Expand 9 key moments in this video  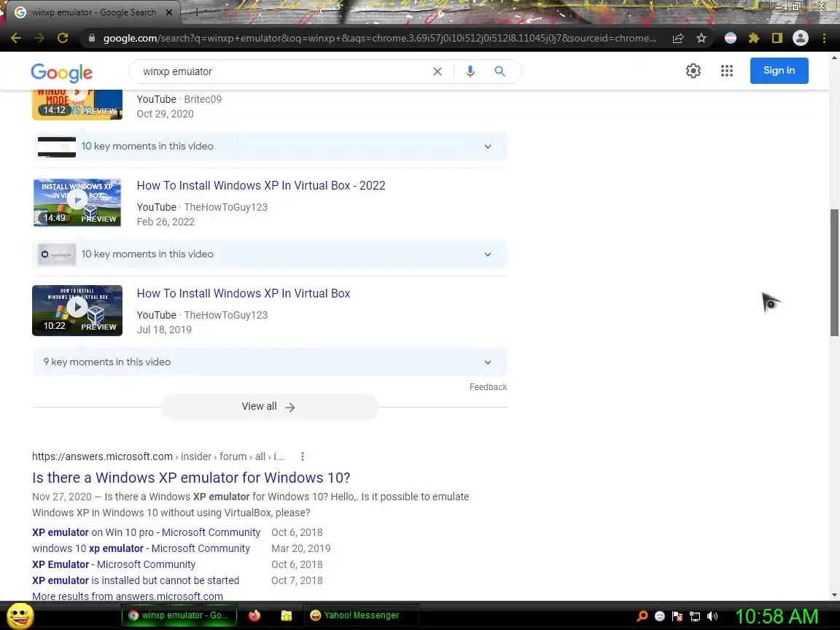click(270, 362)
